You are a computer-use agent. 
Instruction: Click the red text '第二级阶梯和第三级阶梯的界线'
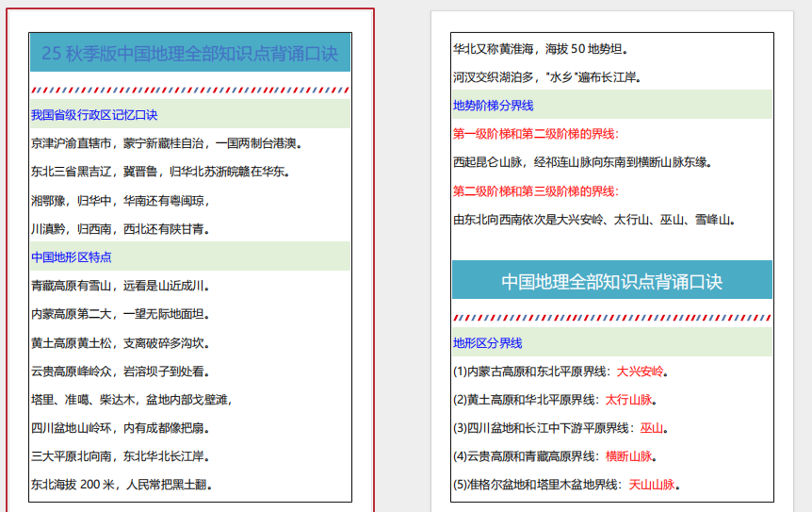point(535,191)
